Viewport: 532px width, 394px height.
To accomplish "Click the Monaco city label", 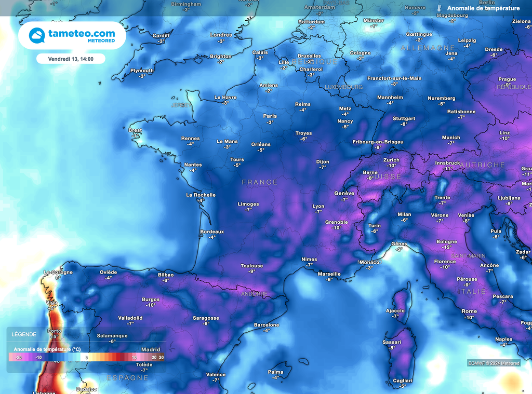I will pyautogui.click(x=369, y=262).
